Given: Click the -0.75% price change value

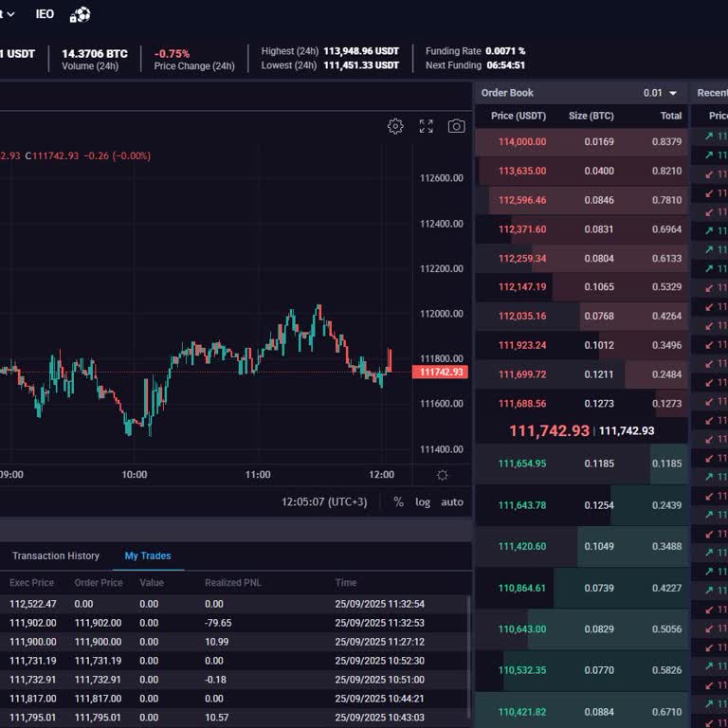Looking at the screenshot, I should [172, 53].
